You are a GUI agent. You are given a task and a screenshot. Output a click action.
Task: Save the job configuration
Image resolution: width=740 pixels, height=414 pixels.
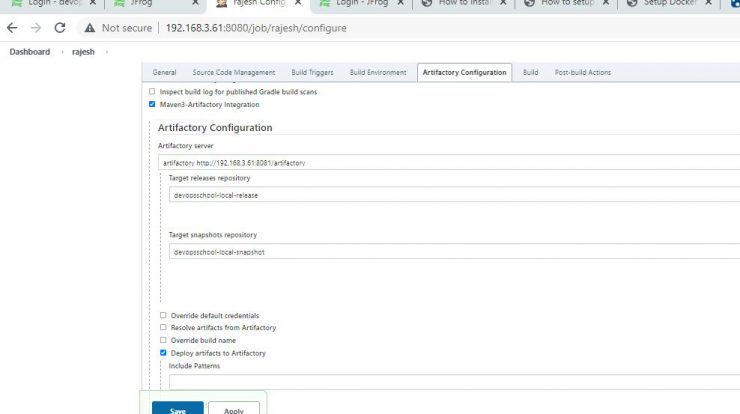pos(178,409)
